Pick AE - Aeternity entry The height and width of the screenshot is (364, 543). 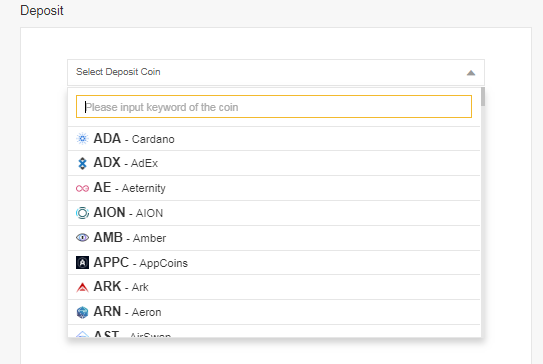point(274,188)
